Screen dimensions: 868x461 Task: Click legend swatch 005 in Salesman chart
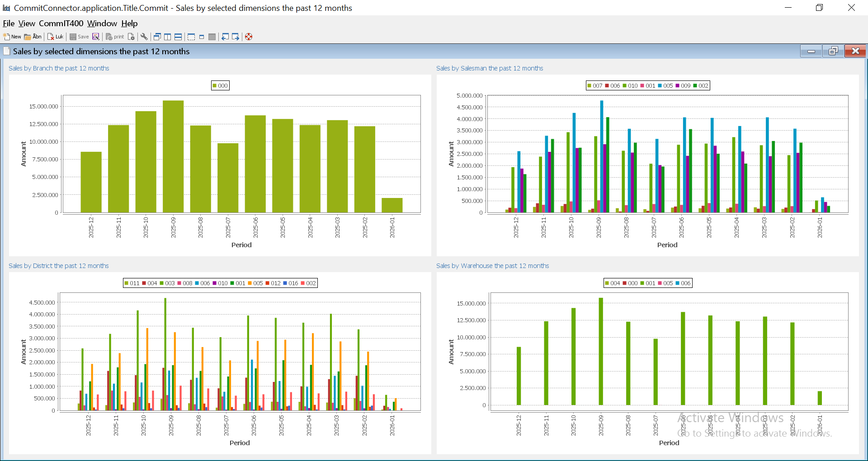point(660,86)
